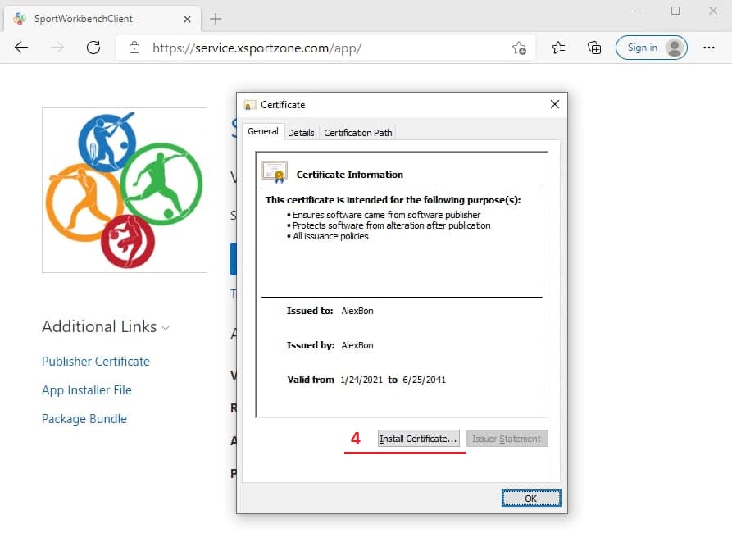Click the Sign in profile button
Viewport: 732px width, 560px height.
652,48
